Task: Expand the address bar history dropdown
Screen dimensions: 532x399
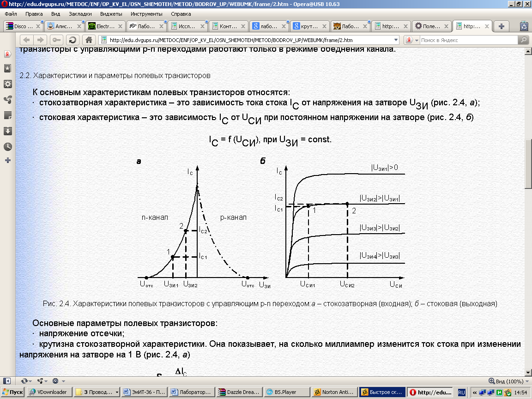Action: coord(396,40)
